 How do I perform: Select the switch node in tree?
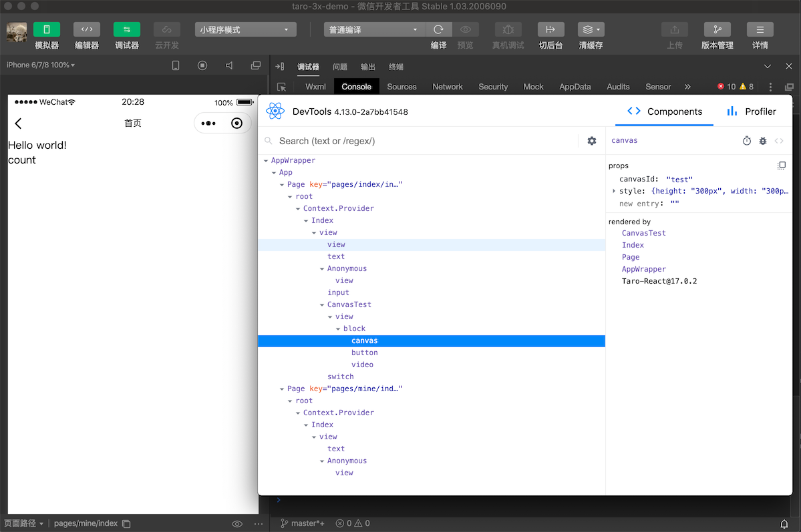point(341,376)
